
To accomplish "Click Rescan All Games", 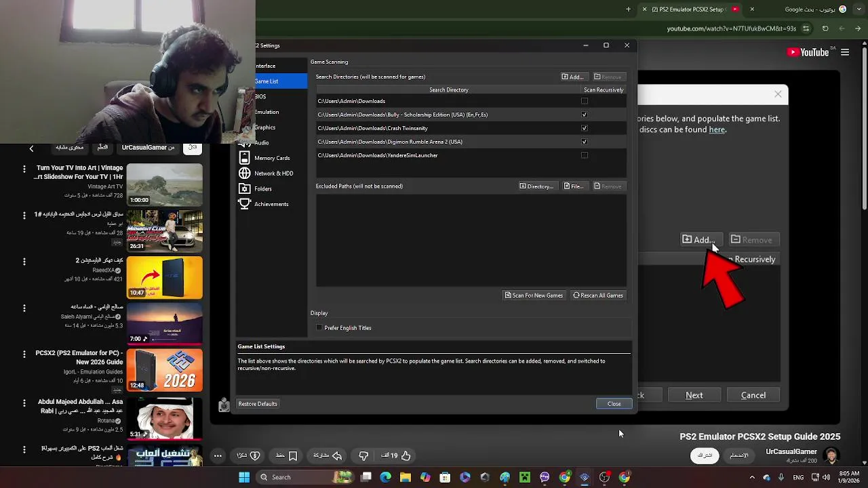I will point(598,296).
